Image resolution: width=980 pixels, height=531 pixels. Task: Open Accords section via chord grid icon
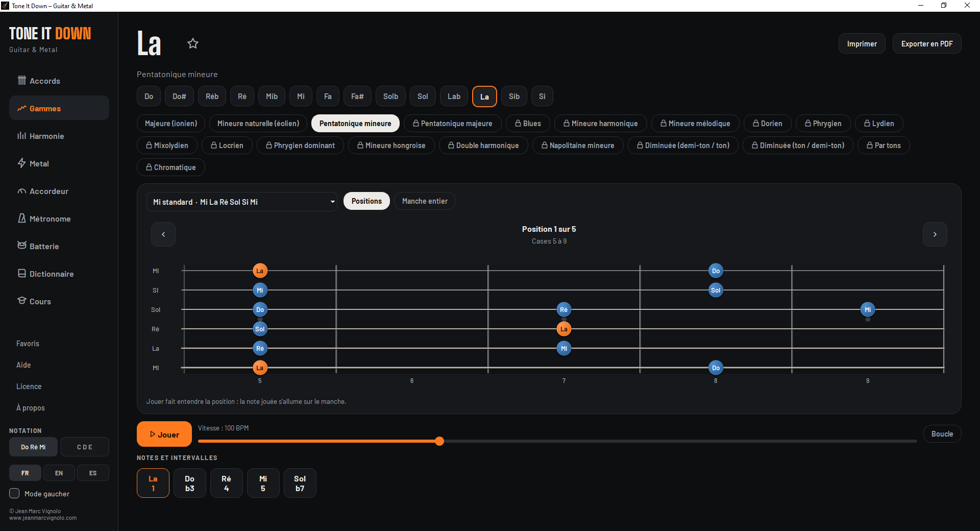pyautogui.click(x=22, y=81)
